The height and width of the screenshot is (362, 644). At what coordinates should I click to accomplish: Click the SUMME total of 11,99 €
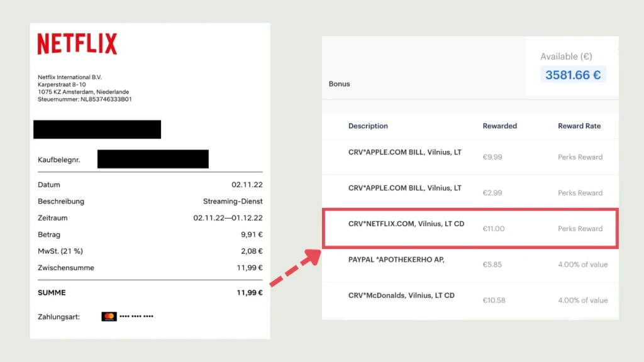click(x=249, y=292)
